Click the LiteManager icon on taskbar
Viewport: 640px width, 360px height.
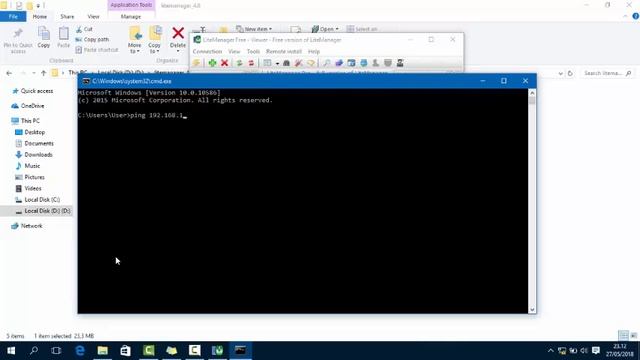(218, 351)
